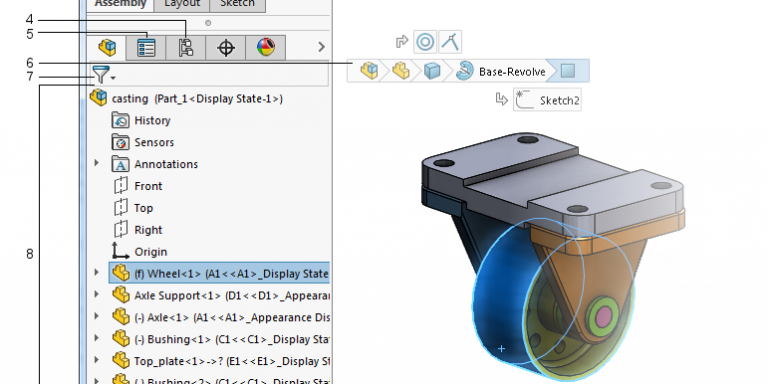Expand the Wheel<1> component

click(x=96, y=272)
